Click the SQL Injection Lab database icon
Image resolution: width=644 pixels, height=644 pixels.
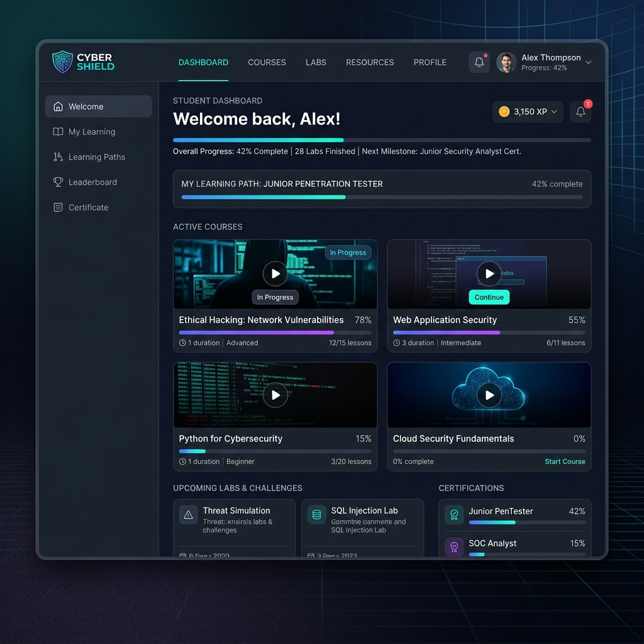click(316, 515)
